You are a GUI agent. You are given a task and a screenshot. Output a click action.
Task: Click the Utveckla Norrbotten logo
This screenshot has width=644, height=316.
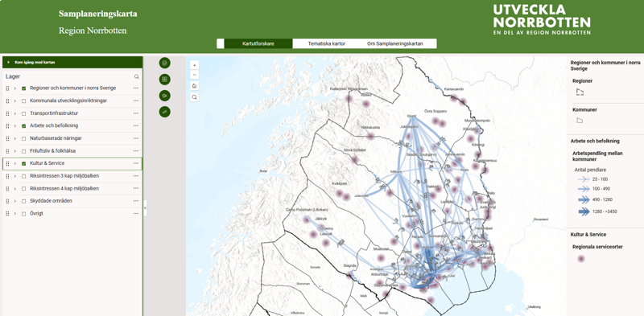(x=542, y=19)
